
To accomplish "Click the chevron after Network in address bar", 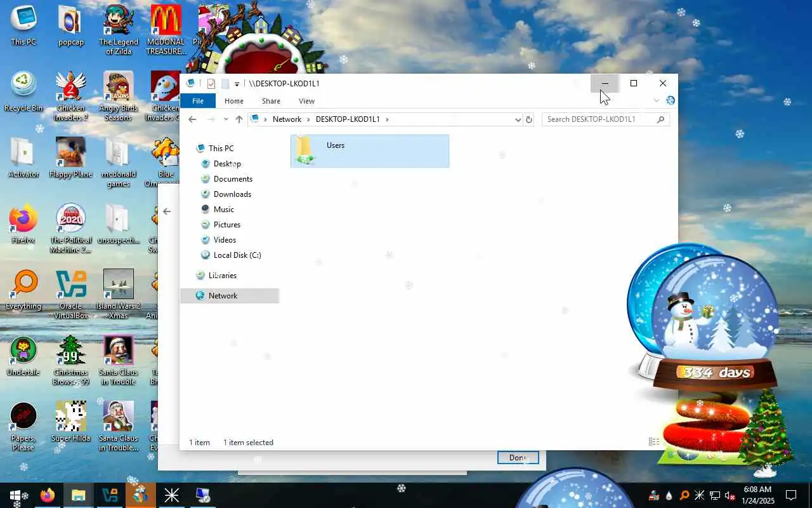I will tap(309, 119).
